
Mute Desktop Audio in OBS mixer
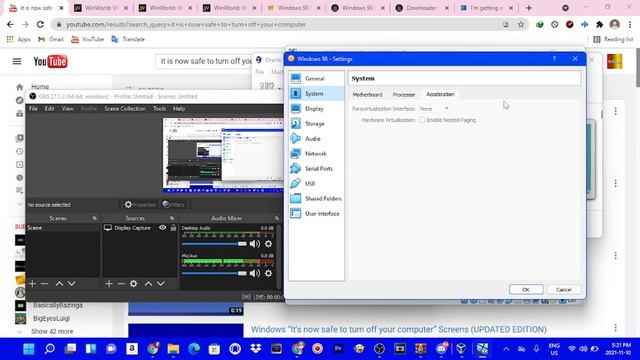(x=255, y=244)
